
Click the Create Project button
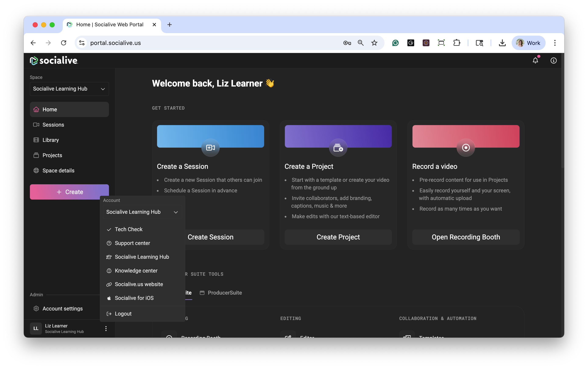pyautogui.click(x=338, y=237)
